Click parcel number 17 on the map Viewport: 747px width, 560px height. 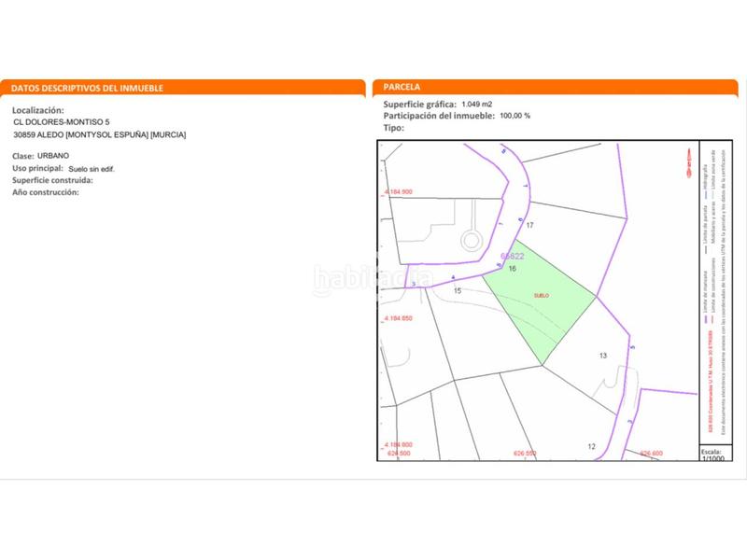tap(529, 226)
